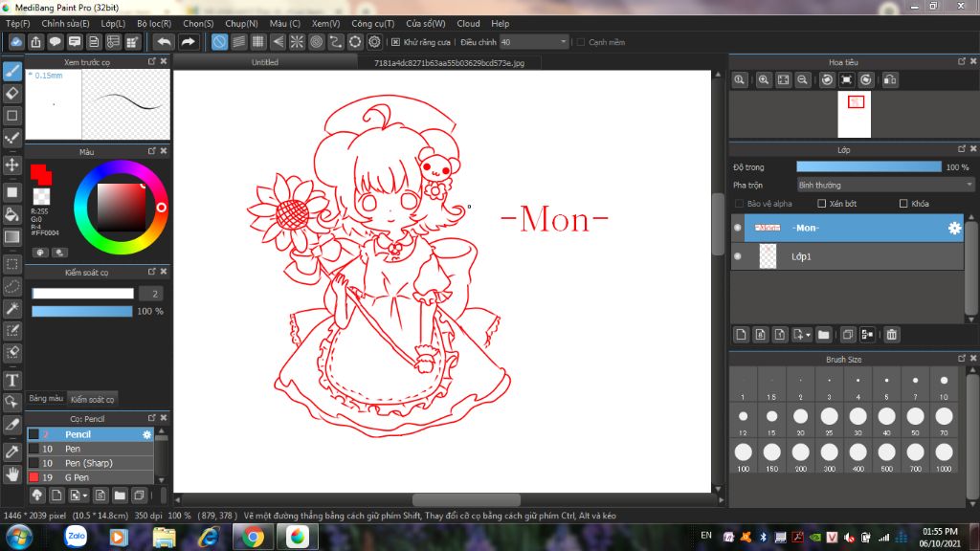Screen dimensions: 980x551
Task: Select the Move tool
Action: (x=11, y=165)
